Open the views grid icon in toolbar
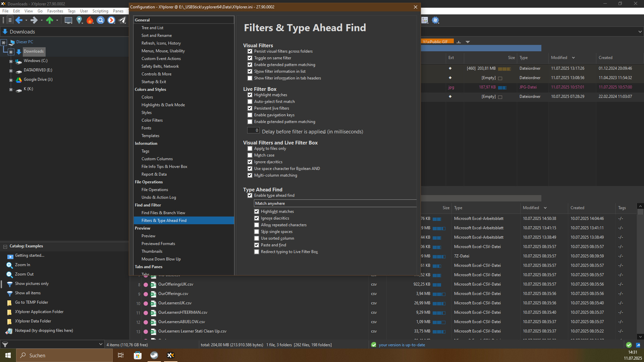 [425, 20]
